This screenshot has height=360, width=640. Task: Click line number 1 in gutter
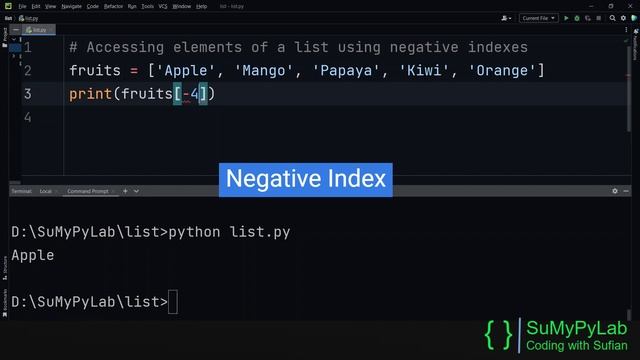click(x=27, y=48)
